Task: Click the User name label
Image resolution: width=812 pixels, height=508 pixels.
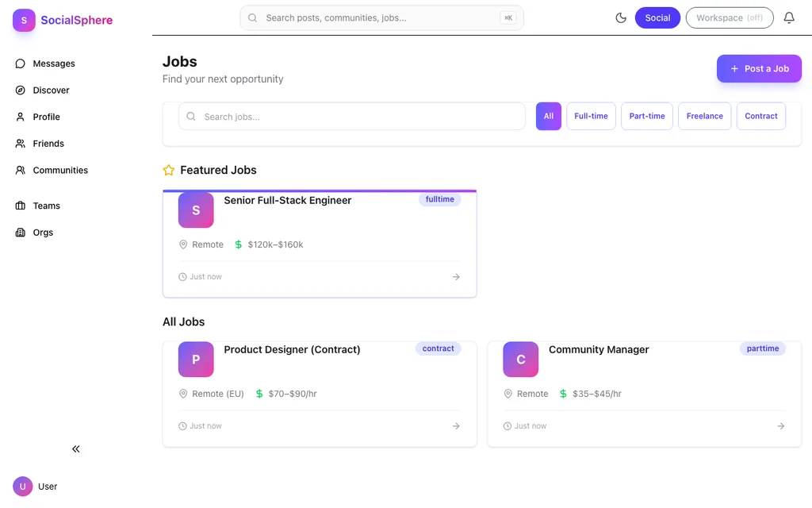Action: pyautogui.click(x=48, y=487)
